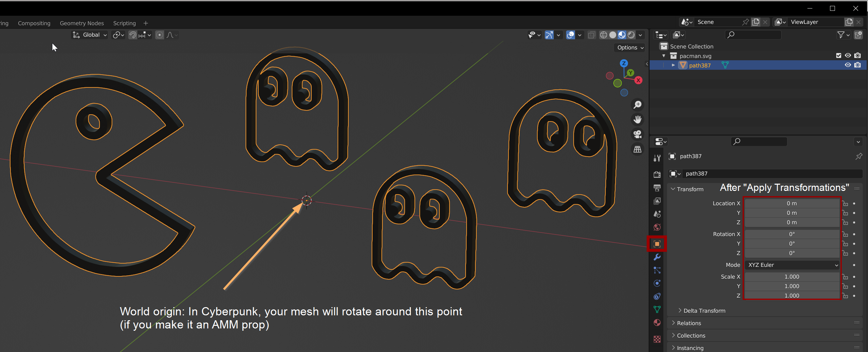The height and width of the screenshot is (352, 868).
Task: Open the rotation Mode XYZ Euler dropdown
Action: tap(792, 265)
